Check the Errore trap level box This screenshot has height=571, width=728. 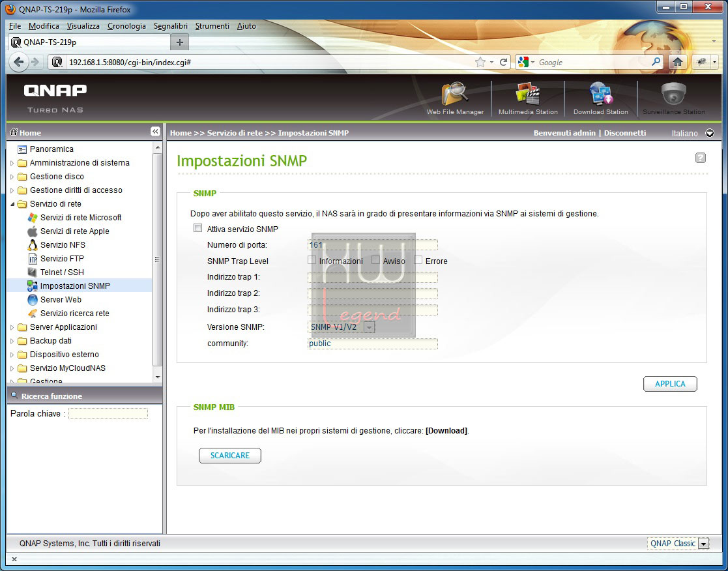(x=418, y=260)
